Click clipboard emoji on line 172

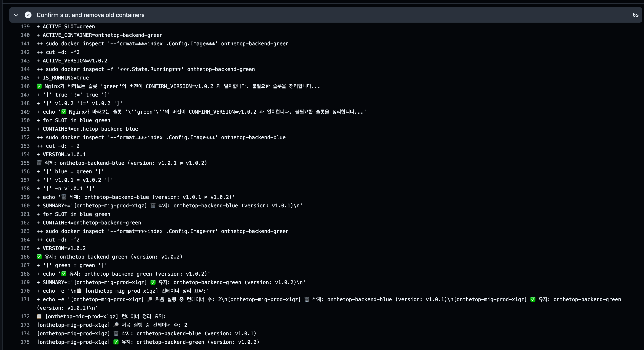pyautogui.click(x=39, y=316)
